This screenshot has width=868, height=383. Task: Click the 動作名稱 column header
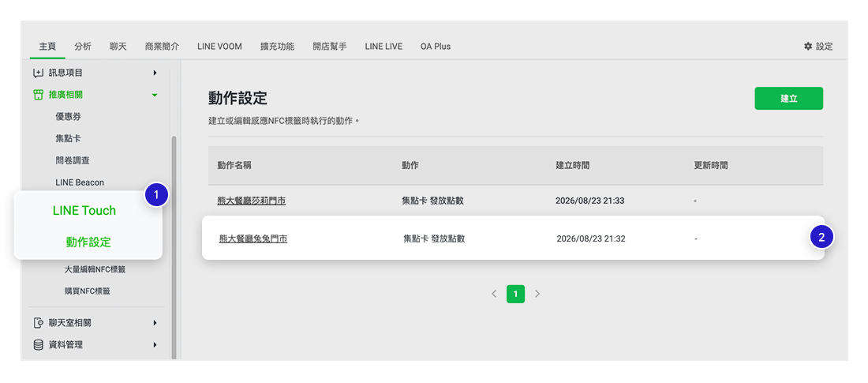click(235, 165)
